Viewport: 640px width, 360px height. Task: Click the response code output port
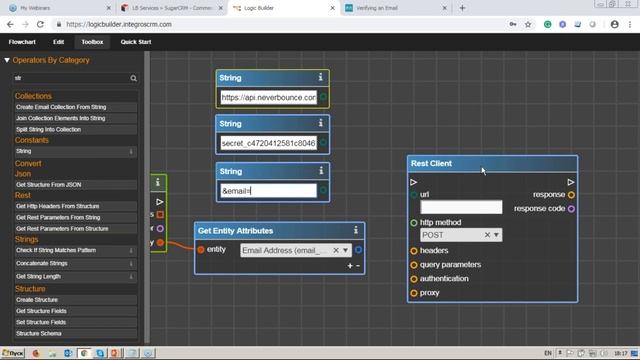coord(571,209)
